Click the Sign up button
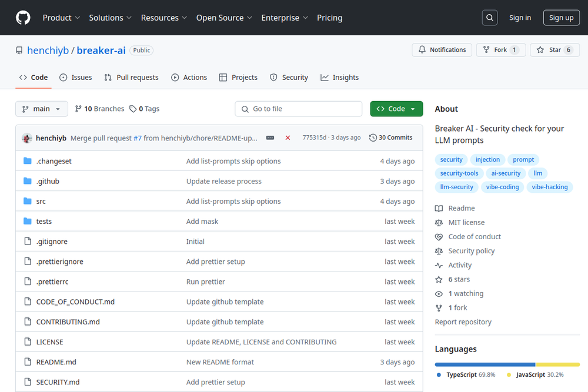 point(561,18)
